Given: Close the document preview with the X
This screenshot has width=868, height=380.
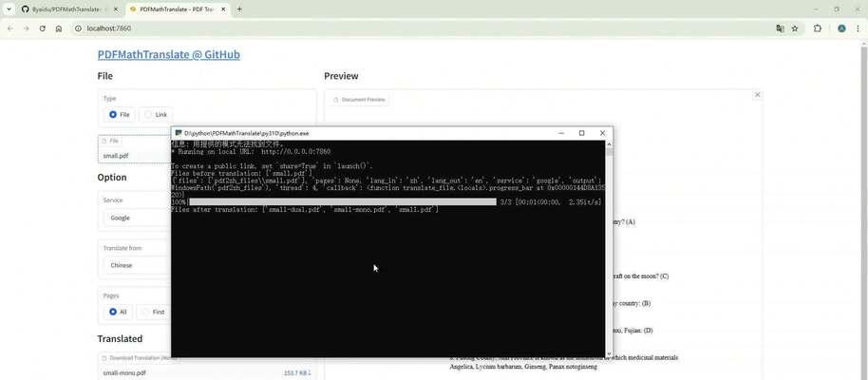Looking at the screenshot, I should tap(757, 95).
